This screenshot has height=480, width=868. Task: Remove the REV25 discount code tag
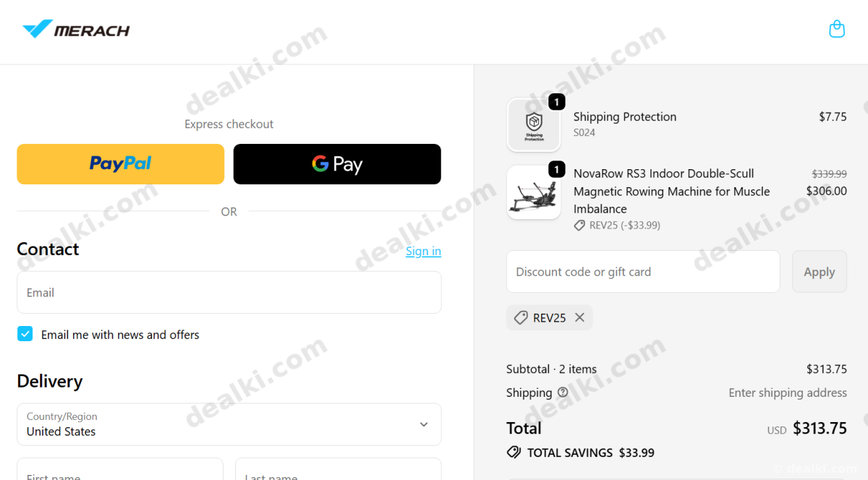click(x=579, y=317)
